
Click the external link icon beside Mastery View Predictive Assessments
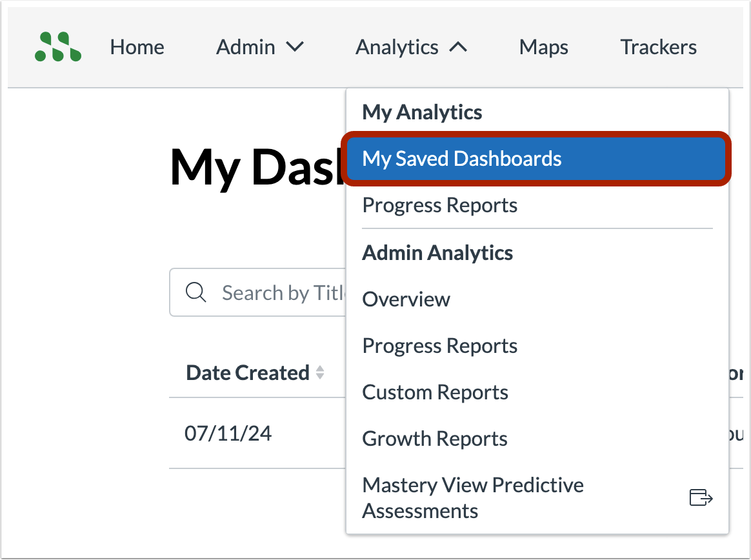click(701, 497)
